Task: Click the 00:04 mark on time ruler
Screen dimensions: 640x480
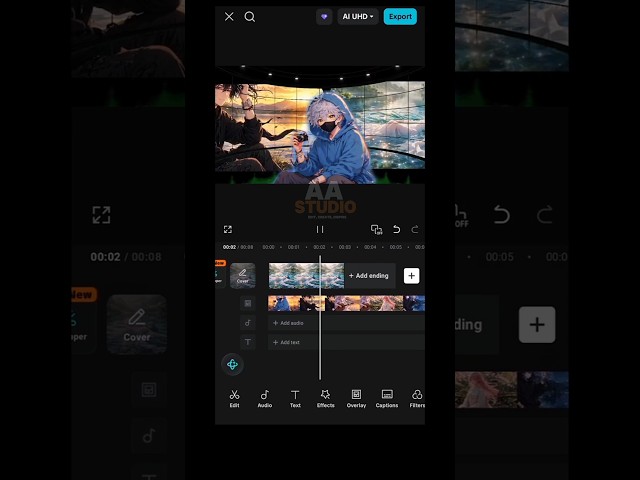Action: [370, 247]
